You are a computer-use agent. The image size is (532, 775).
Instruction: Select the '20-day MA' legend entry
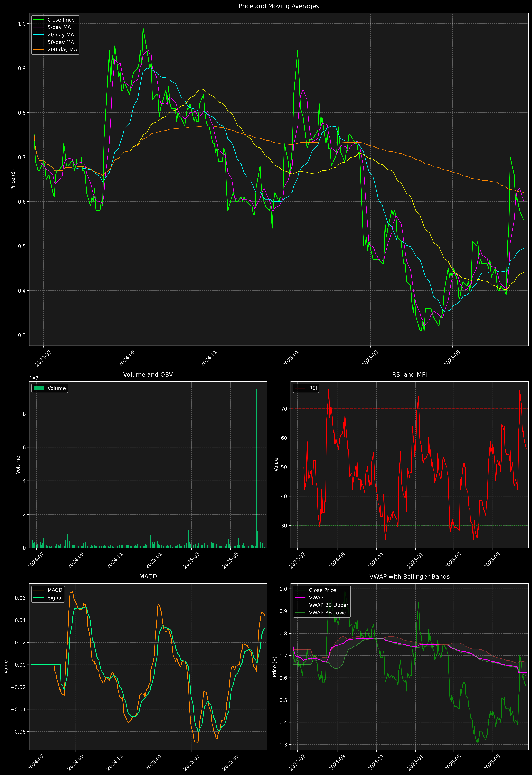click(61, 35)
